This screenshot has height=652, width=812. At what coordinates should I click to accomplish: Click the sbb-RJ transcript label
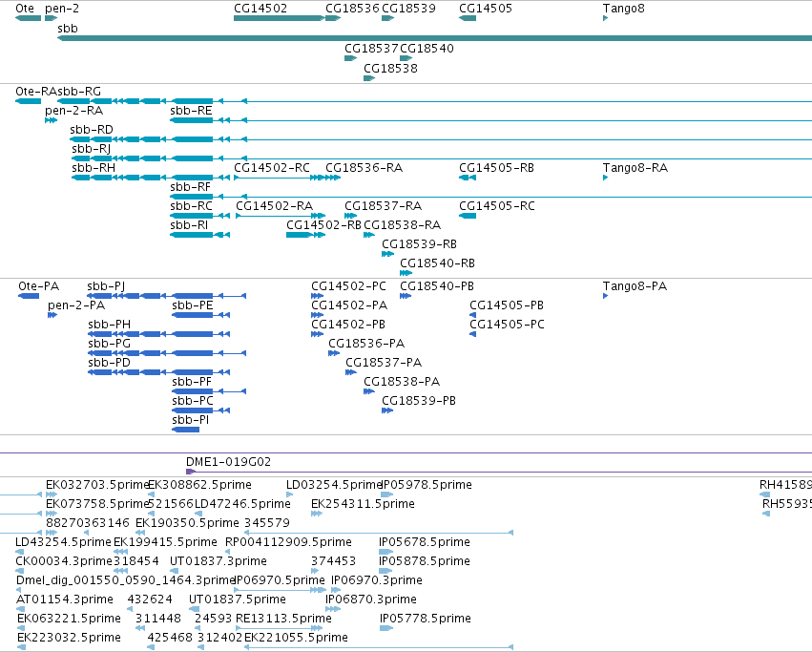92,149
